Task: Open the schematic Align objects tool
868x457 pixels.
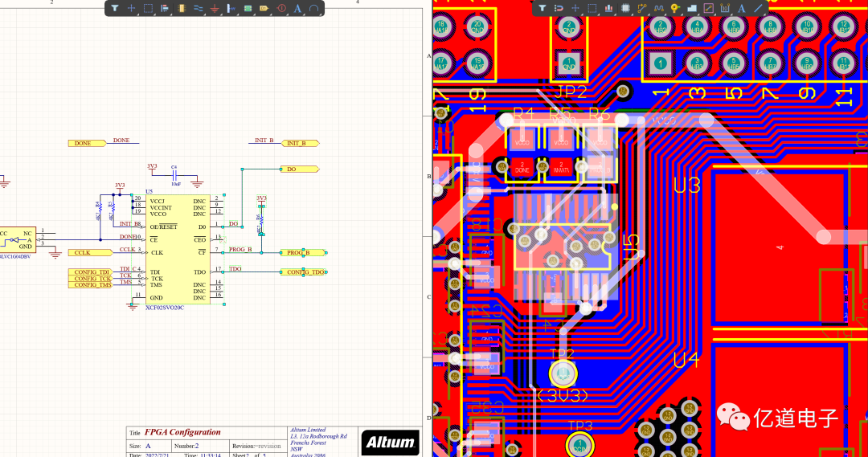Action: tap(165, 8)
